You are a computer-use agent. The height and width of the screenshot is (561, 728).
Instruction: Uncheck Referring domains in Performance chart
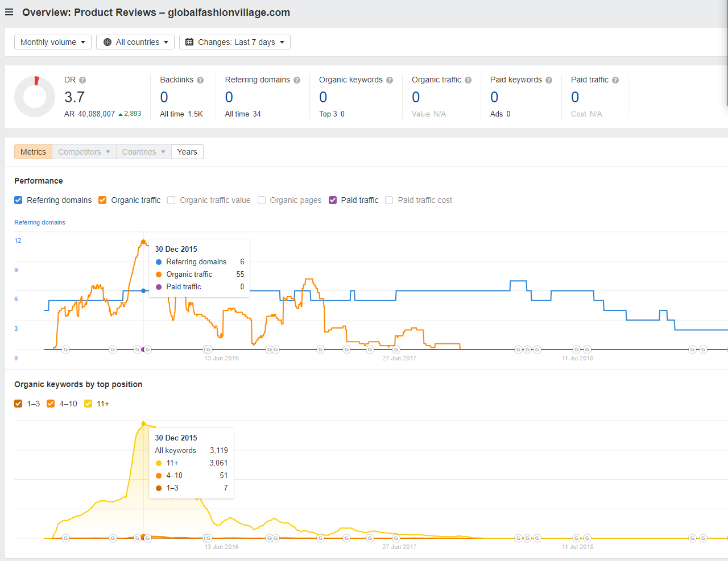point(18,200)
